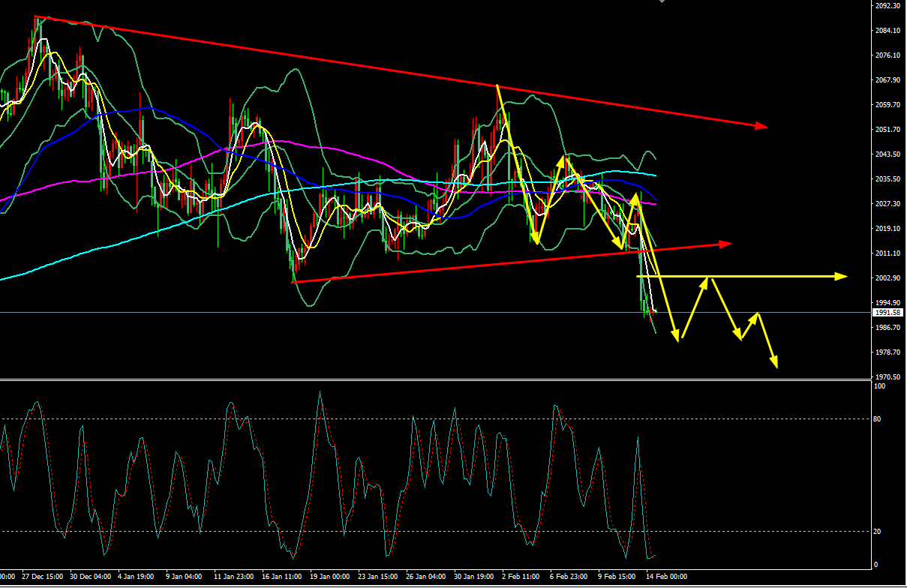Screen dimensions: 907x588
Task: Click the stochastic 100 scale label
Action: [x=880, y=386]
